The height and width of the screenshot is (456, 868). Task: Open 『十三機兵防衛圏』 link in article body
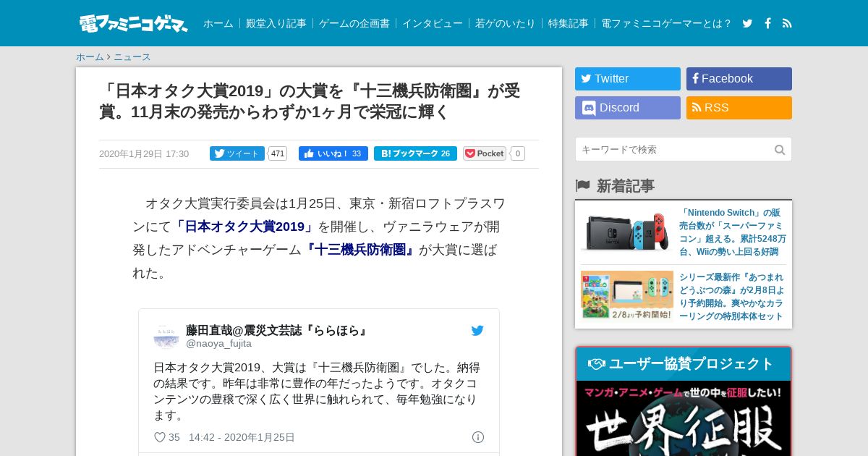click(360, 250)
